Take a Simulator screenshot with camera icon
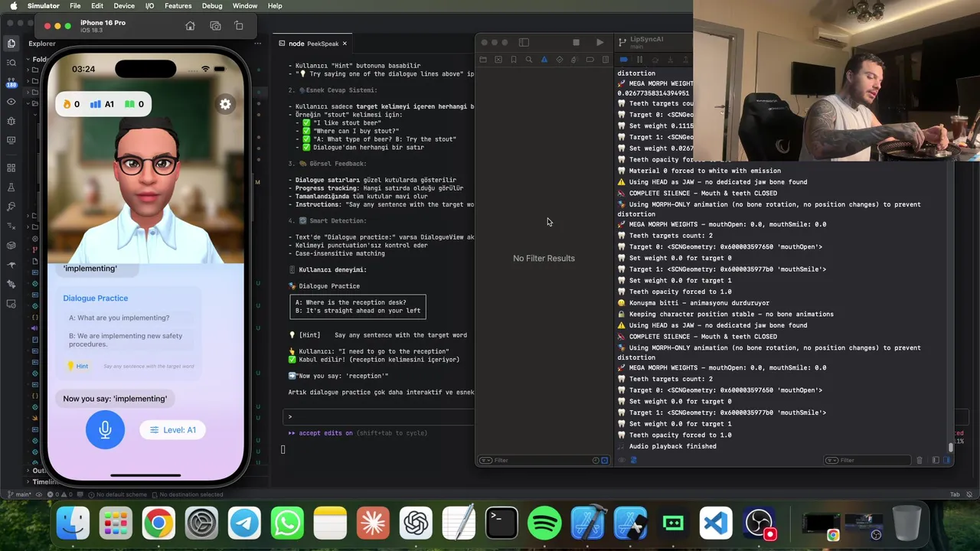The image size is (980, 551). [215, 26]
